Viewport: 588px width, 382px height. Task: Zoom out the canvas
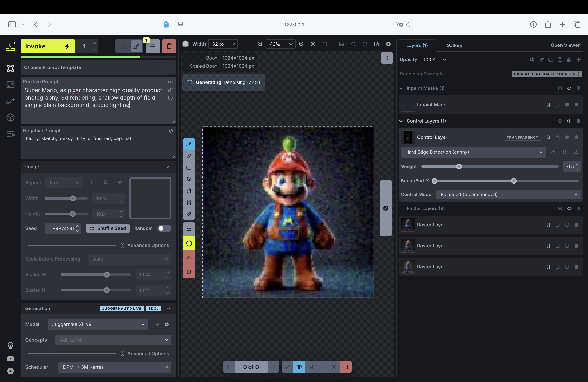coord(260,44)
